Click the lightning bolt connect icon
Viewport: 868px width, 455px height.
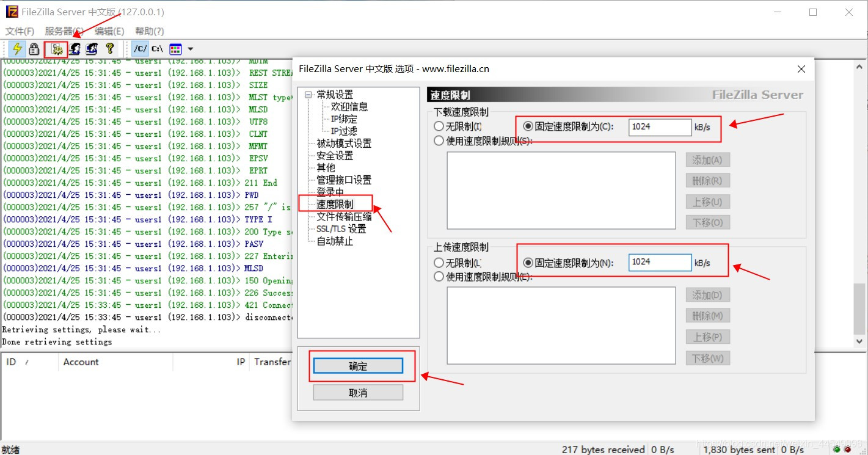point(17,49)
